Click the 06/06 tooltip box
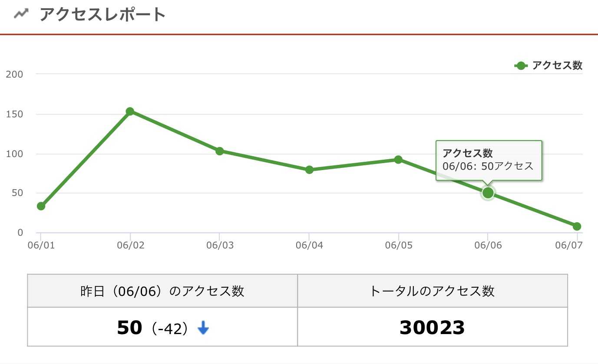This screenshot has width=598, height=364. click(489, 160)
